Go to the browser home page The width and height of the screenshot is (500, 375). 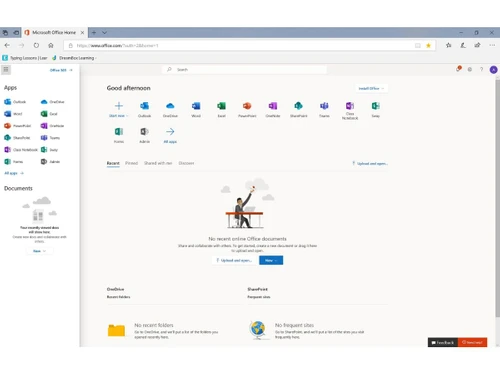click(51, 45)
